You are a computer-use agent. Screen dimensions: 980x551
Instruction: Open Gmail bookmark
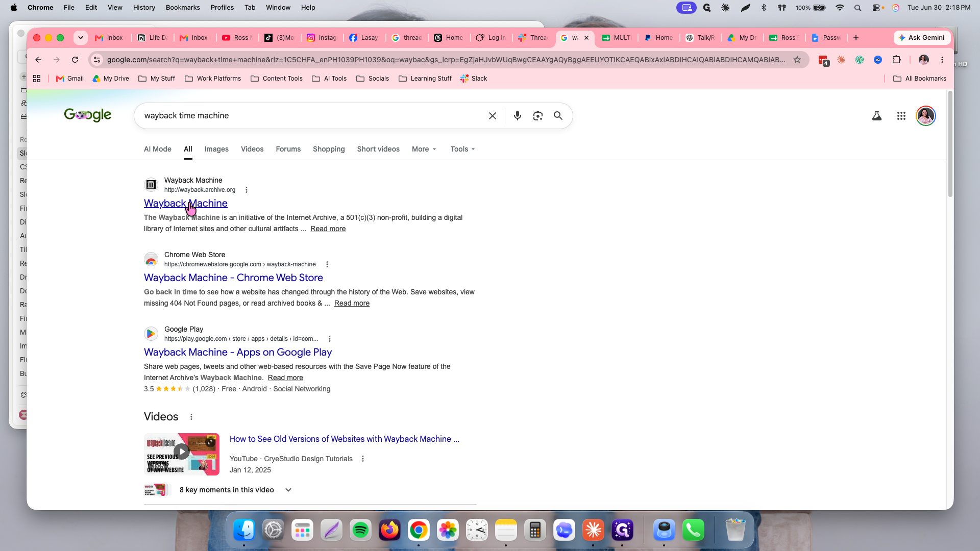[x=70, y=79]
